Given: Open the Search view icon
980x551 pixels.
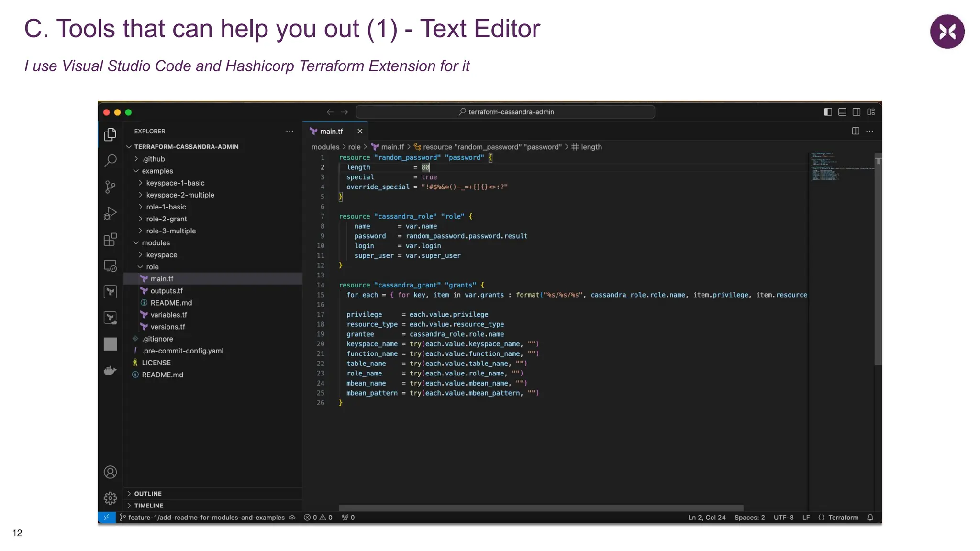Looking at the screenshot, I should (111, 161).
